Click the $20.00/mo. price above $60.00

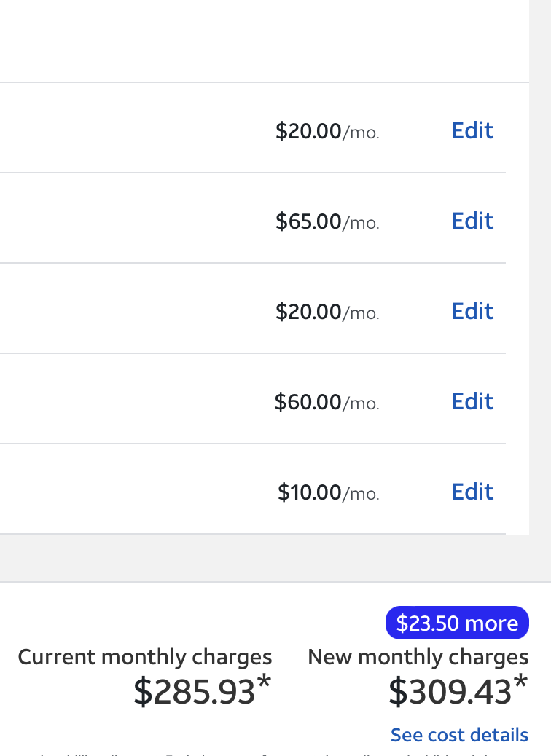click(327, 312)
